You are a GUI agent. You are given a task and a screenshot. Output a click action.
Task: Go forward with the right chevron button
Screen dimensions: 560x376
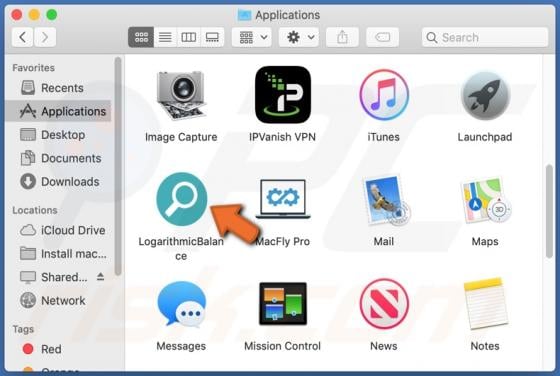point(45,37)
